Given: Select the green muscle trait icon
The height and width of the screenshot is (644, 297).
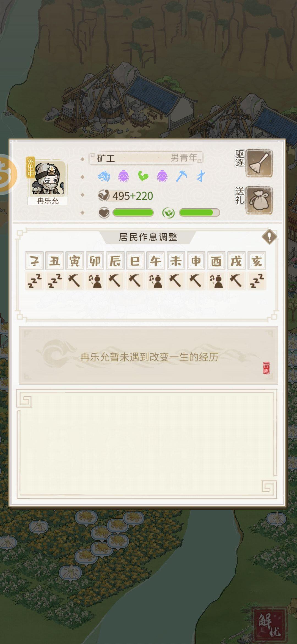Looking at the screenshot, I should pyautogui.click(x=143, y=176).
